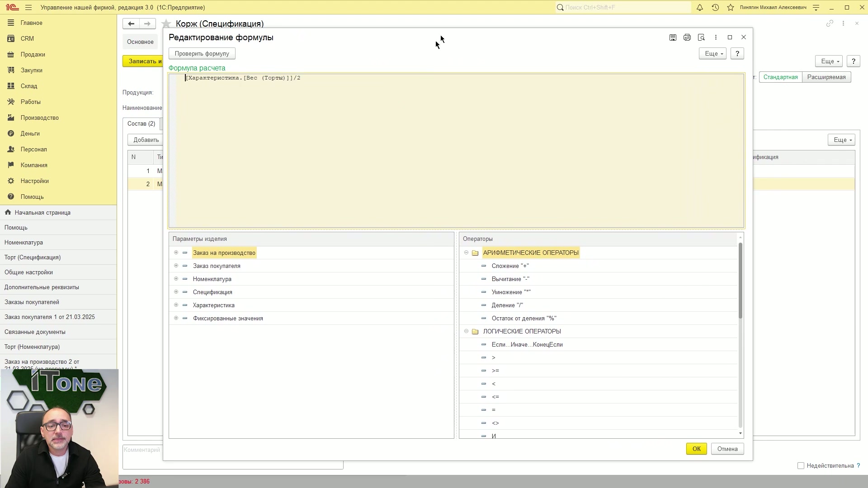Switch to the Состав (2) tab

click(x=141, y=123)
